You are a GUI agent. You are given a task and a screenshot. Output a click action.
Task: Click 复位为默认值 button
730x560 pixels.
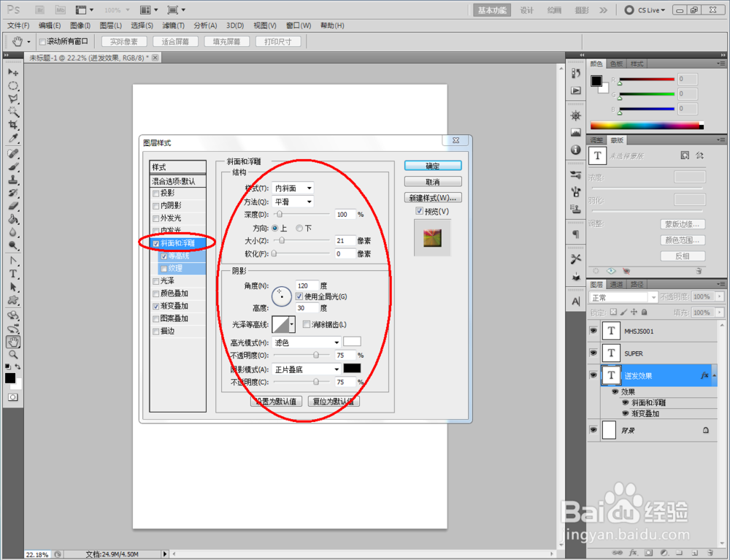(334, 402)
